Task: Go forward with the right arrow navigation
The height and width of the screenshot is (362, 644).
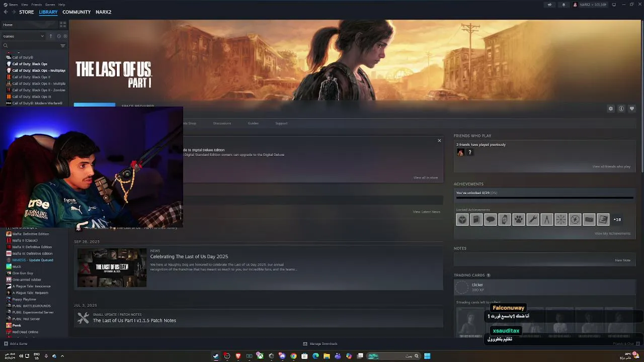Action: pyautogui.click(x=13, y=12)
